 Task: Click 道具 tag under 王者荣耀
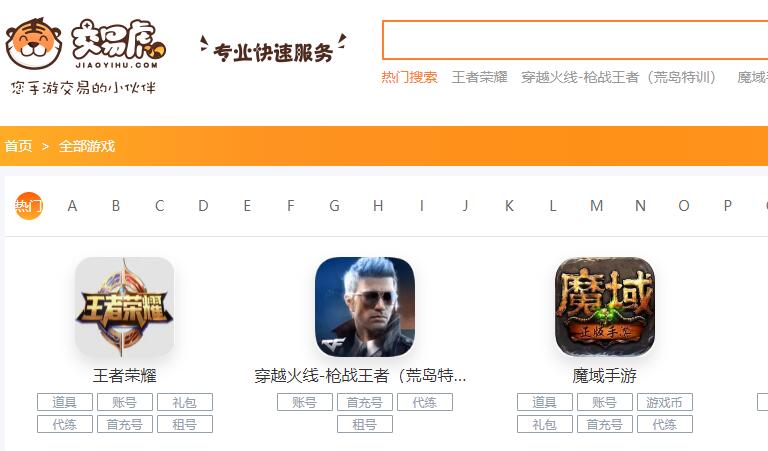tap(65, 402)
